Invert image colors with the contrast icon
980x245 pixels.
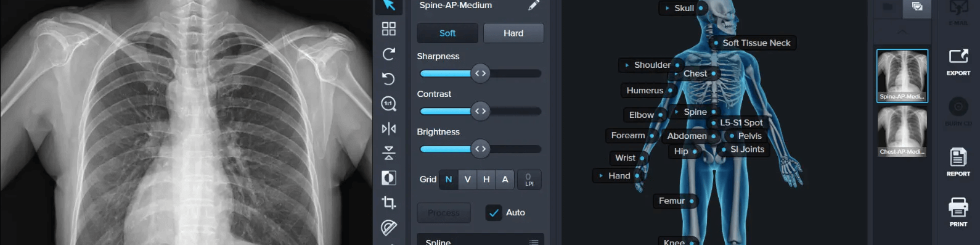click(388, 178)
